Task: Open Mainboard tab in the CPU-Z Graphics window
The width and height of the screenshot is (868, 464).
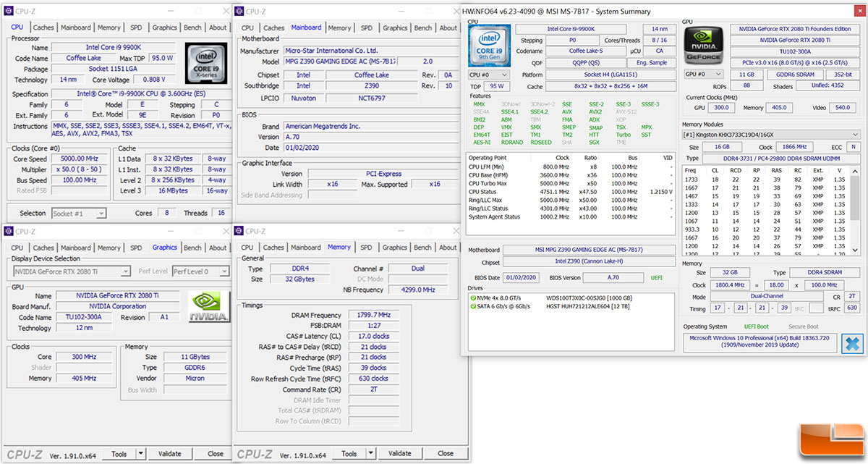Action: (75, 248)
